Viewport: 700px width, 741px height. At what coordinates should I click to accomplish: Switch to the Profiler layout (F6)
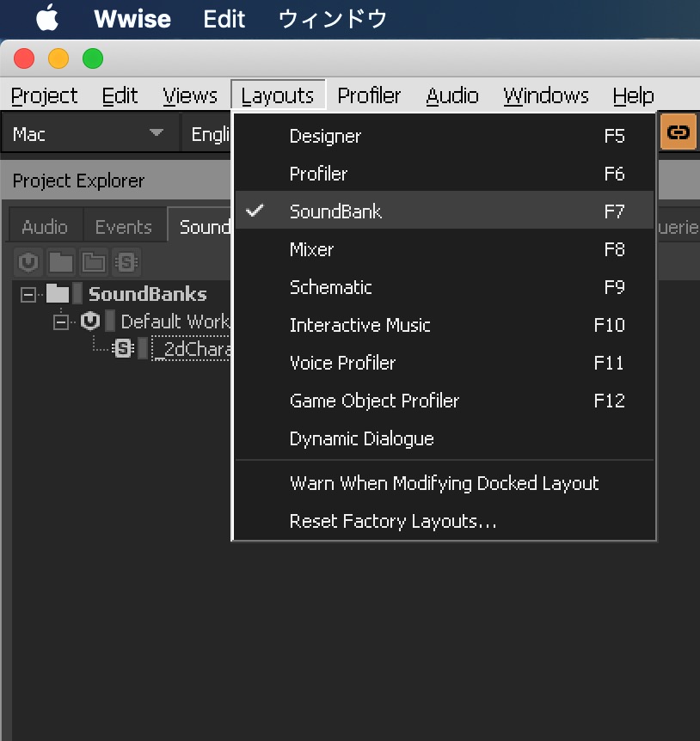click(445, 174)
